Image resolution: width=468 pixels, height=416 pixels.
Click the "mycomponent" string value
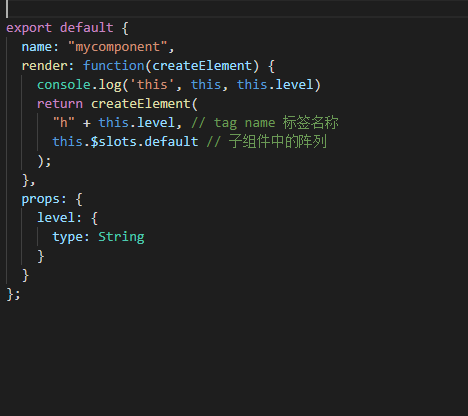[x=117, y=47]
